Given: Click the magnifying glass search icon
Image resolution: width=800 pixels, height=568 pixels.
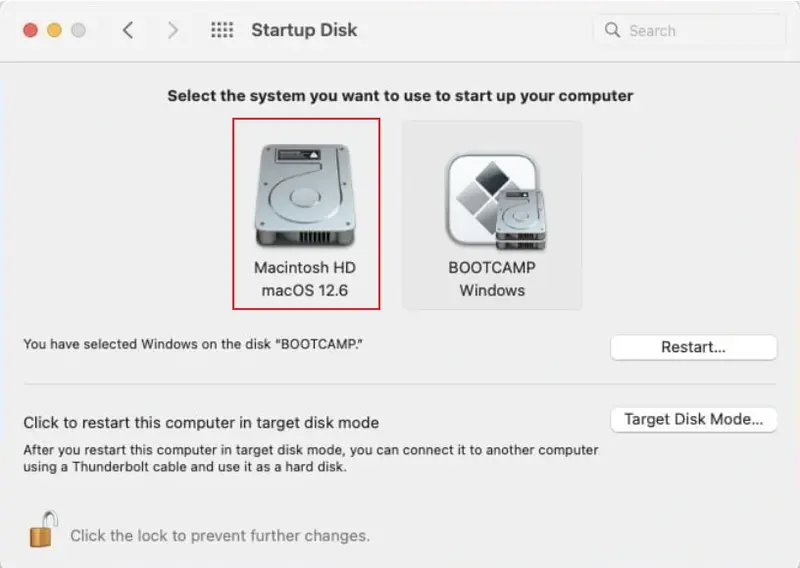Looking at the screenshot, I should 612,30.
